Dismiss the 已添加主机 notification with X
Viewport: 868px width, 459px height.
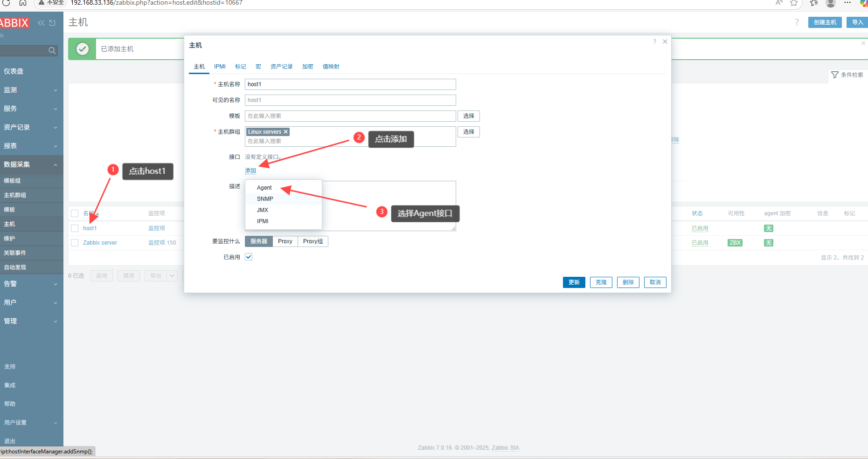pos(863,43)
